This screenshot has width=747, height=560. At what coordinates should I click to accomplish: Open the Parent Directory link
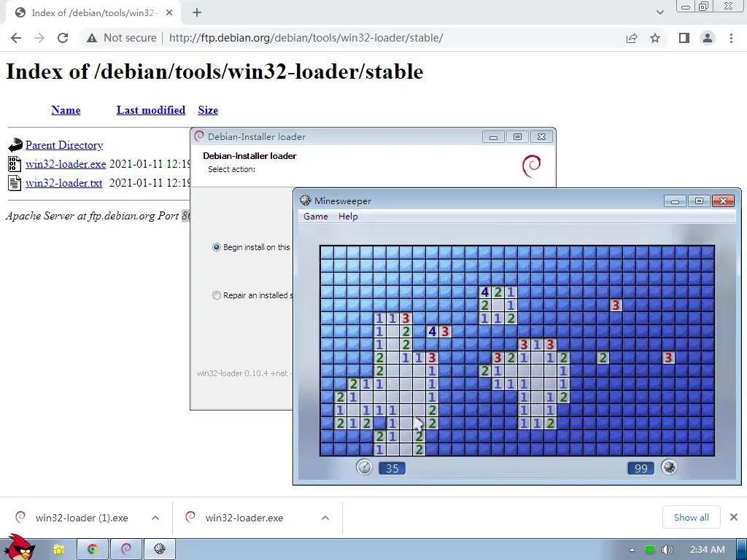tap(64, 145)
